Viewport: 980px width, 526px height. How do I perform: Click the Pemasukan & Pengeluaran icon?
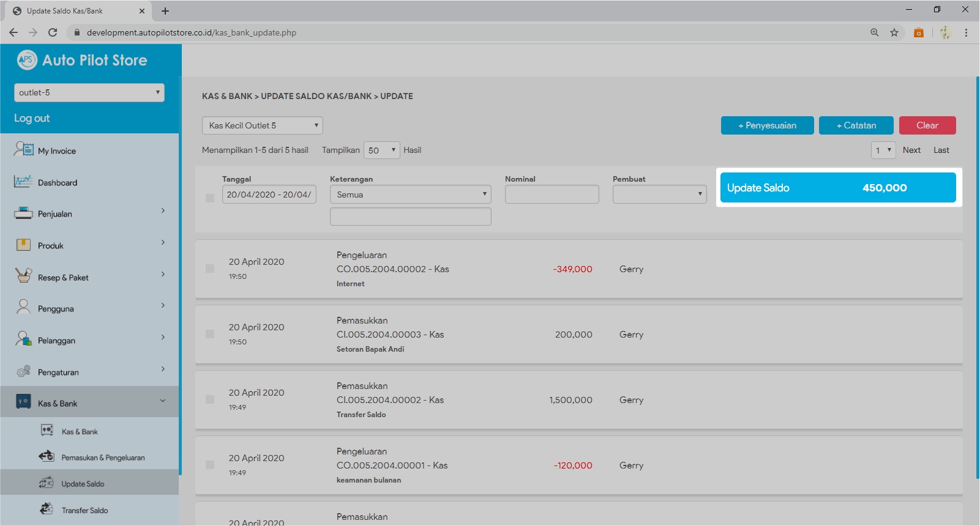[47, 456]
